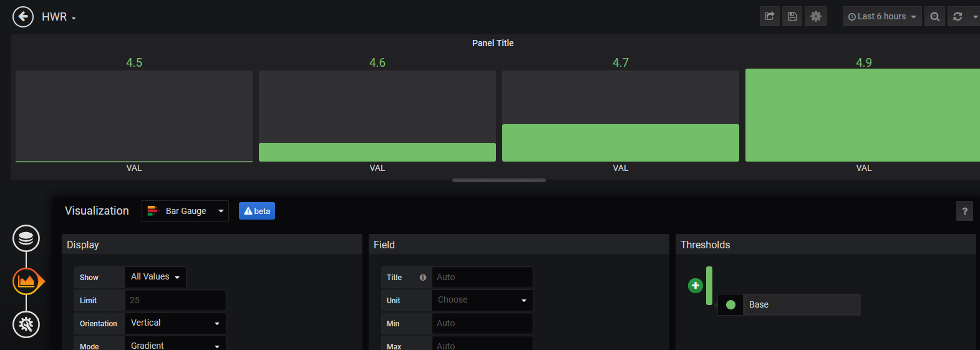This screenshot has width=980, height=350.
Task: Open dashboard settings gear icon
Action: tap(816, 16)
